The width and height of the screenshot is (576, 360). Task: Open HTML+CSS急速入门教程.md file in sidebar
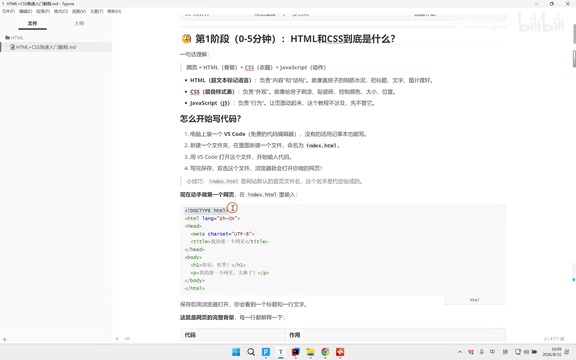coord(56,47)
